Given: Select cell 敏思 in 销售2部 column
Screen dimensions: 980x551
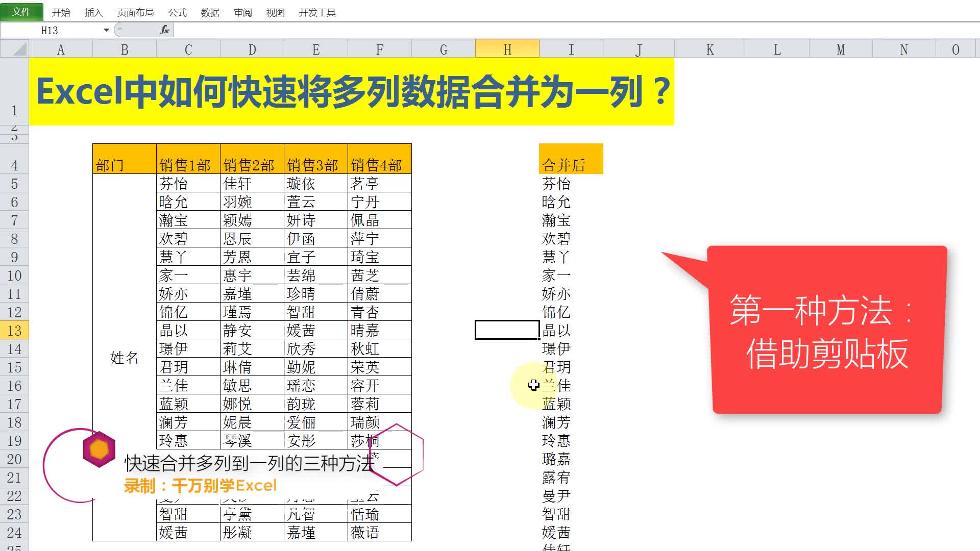Looking at the screenshot, I should [252, 386].
